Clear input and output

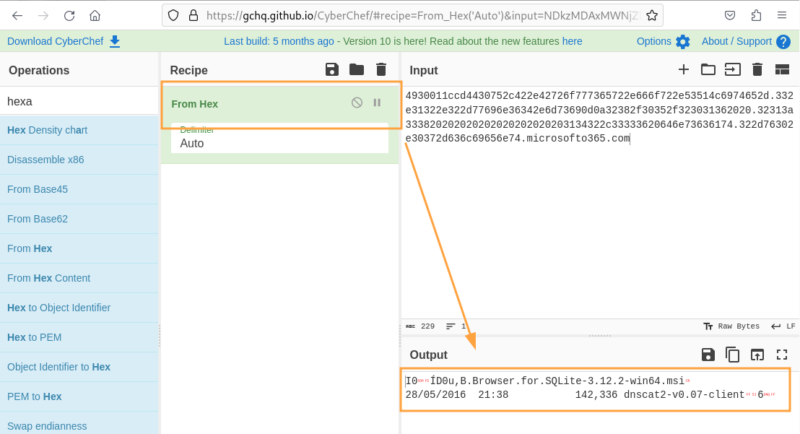757,70
